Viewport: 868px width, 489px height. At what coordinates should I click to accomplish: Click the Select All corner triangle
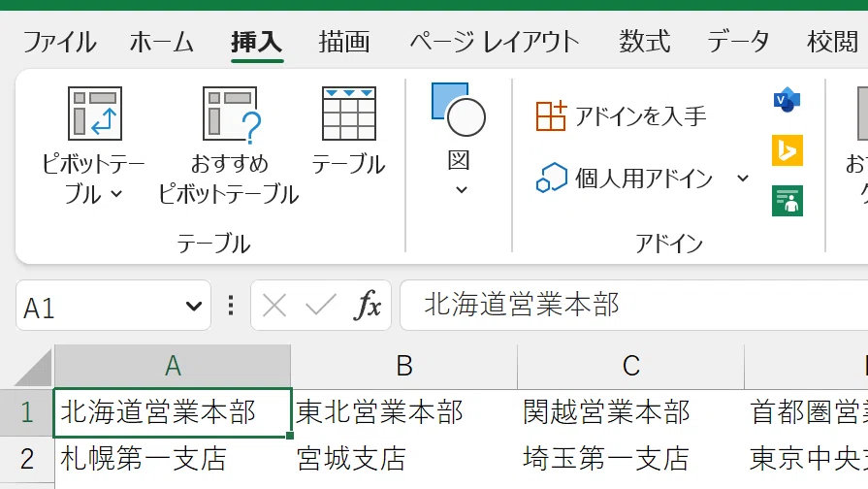point(33,368)
